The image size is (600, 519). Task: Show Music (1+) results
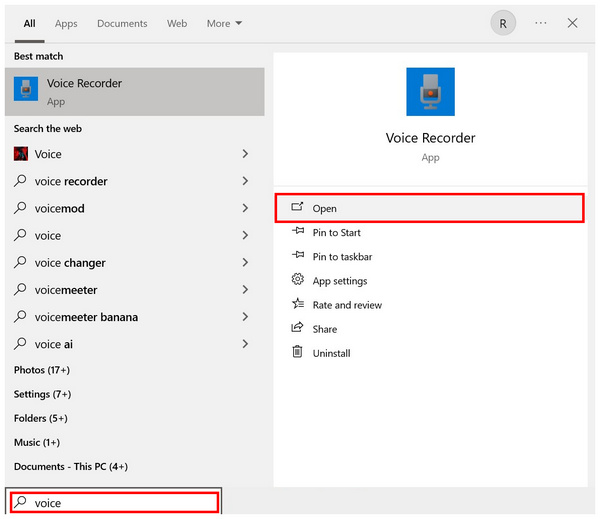[x=37, y=442]
